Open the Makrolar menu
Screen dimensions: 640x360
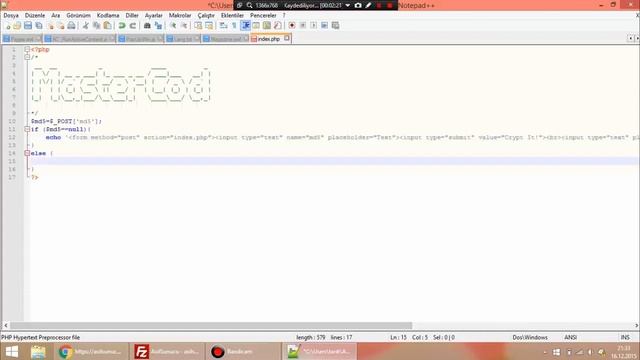pos(180,16)
